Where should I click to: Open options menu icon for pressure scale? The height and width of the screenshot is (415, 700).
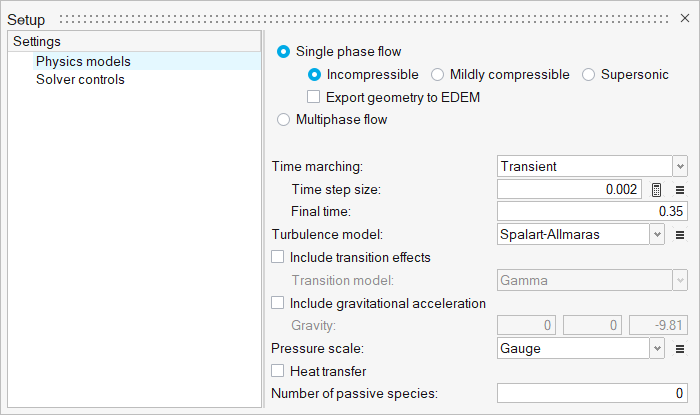(x=680, y=349)
